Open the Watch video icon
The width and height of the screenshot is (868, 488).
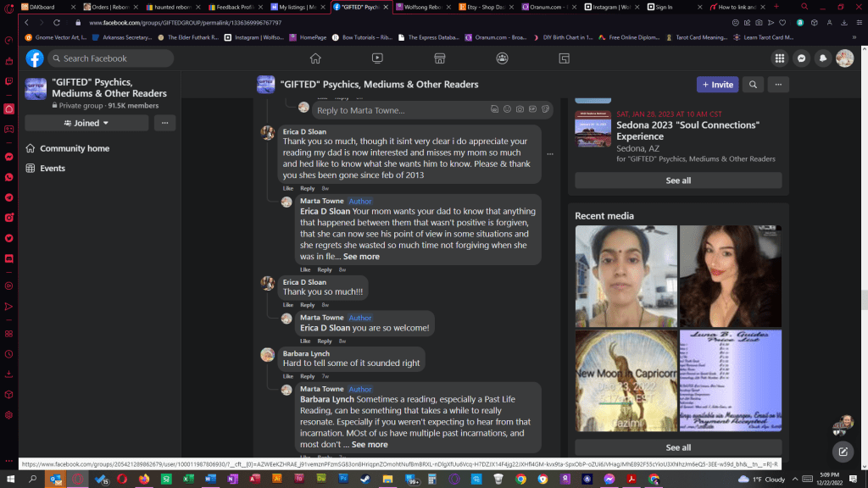pos(377,58)
